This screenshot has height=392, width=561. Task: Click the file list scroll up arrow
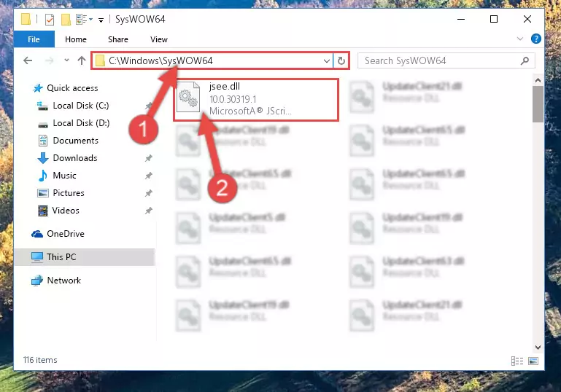pos(538,80)
